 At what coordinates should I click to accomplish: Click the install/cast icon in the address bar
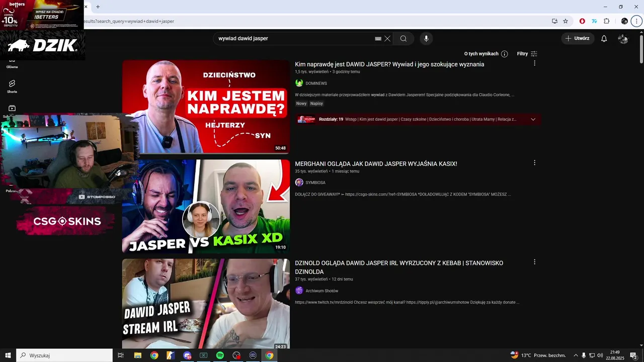pos(554,21)
